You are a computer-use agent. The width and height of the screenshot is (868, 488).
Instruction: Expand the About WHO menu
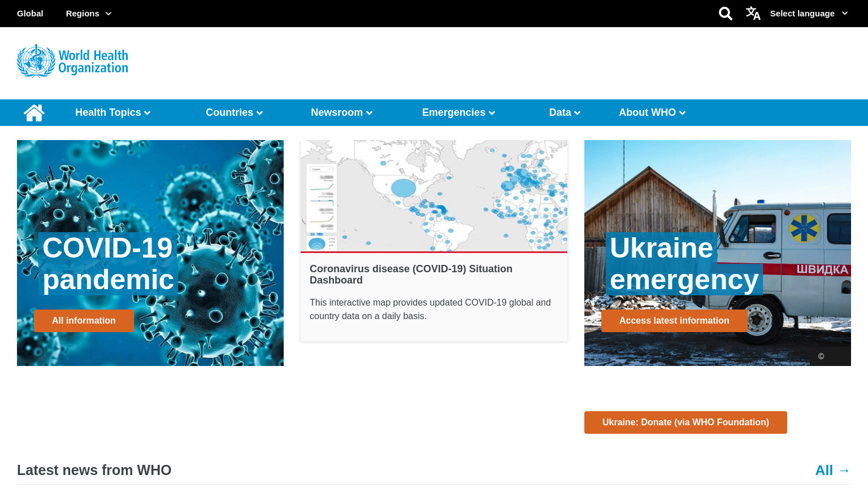(x=652, y=112)
